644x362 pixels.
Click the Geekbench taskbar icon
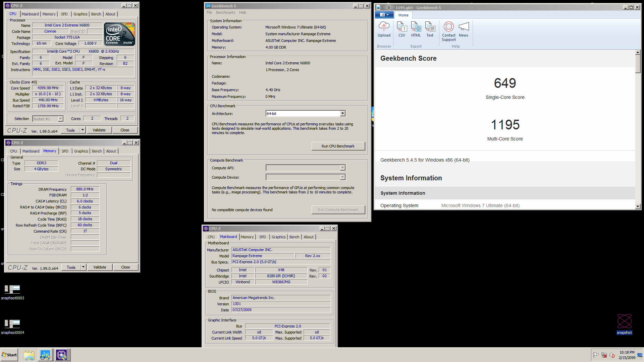click(x=45, y=355)
